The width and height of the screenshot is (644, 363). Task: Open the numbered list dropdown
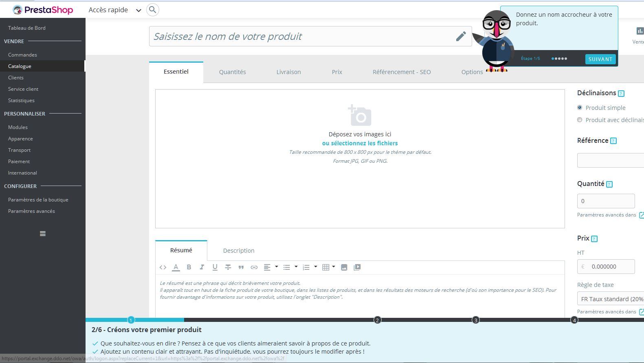(310, 267)
